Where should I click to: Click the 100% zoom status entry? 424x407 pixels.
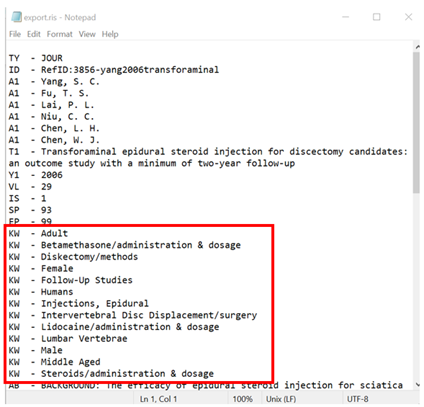pyautogui.click(x=242, y=399)
